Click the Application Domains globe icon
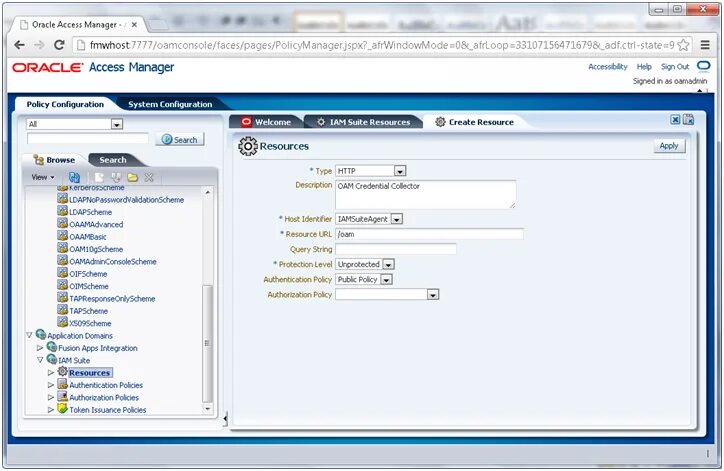Screen dimensions: 724x471 coord(41,334)
